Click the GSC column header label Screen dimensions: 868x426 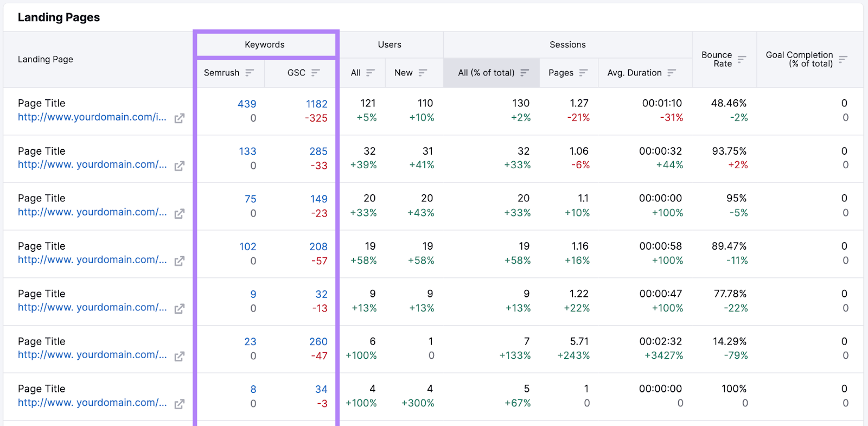pyautogui.click(x=296, y=73)
